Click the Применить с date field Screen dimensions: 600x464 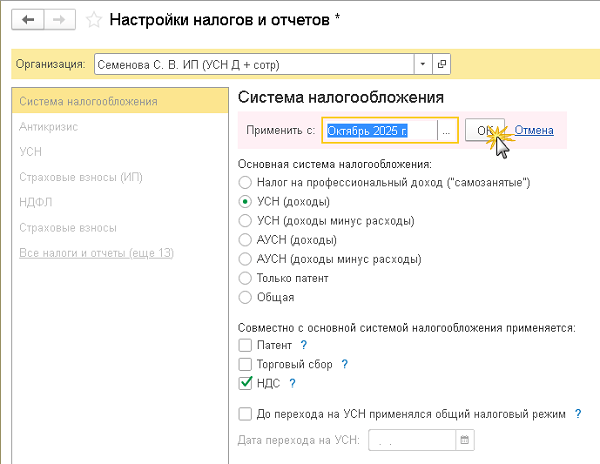coord(376,130)
